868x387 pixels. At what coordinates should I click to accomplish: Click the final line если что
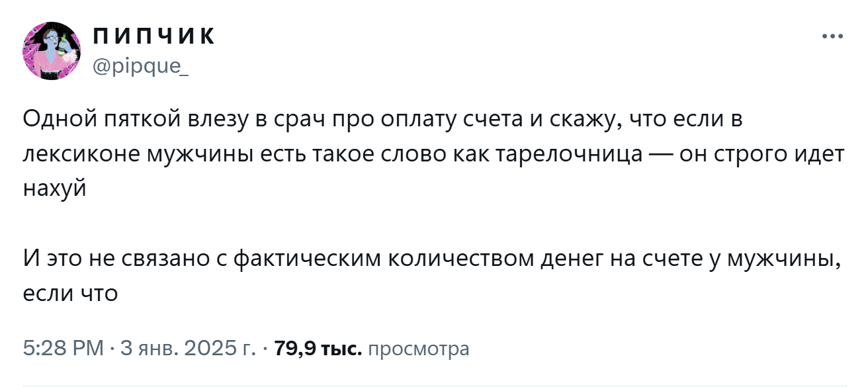[x=69, y=292]
